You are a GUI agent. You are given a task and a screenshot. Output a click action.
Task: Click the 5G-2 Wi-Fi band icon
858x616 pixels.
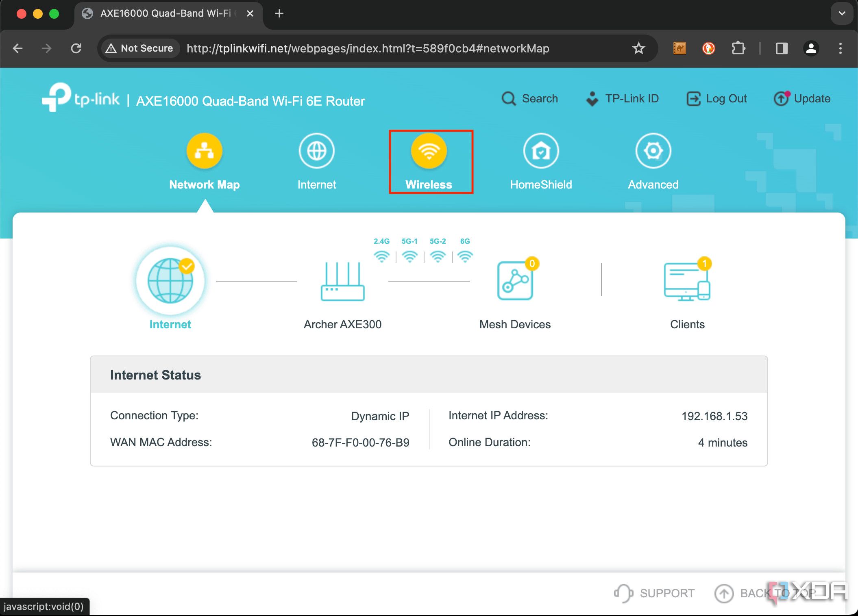[438, 257]
